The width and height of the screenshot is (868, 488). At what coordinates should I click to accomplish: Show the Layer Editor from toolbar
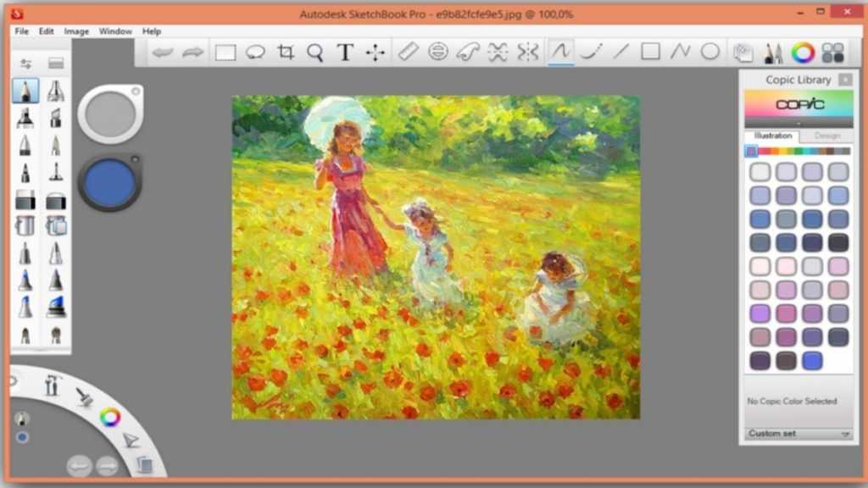(x=743, y=53)
